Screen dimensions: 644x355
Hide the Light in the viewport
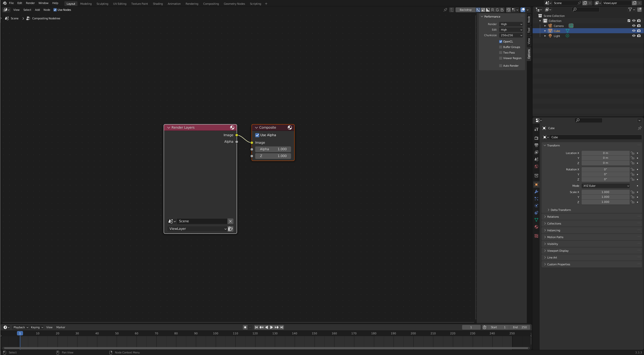pyautogui.click(x=634, y=36)
